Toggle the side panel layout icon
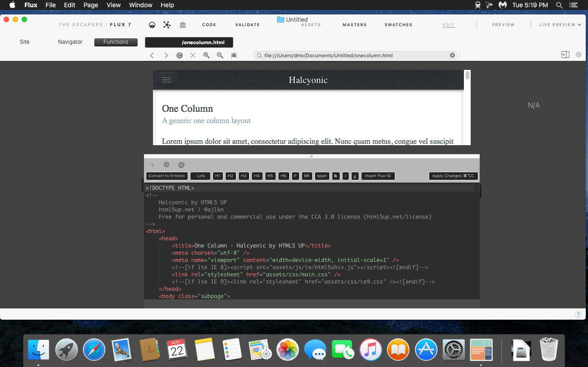Screen dimensions: 588x367 coord(565,55)
